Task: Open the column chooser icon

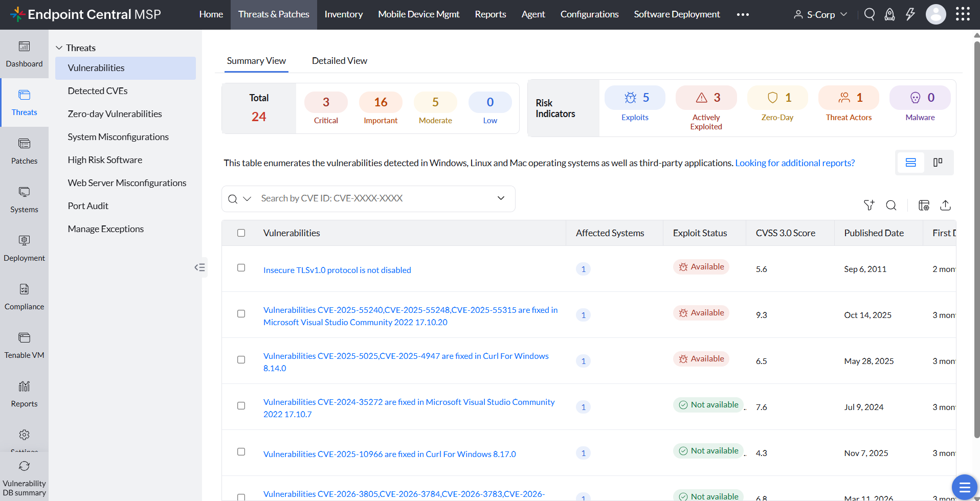Action: 924,205
